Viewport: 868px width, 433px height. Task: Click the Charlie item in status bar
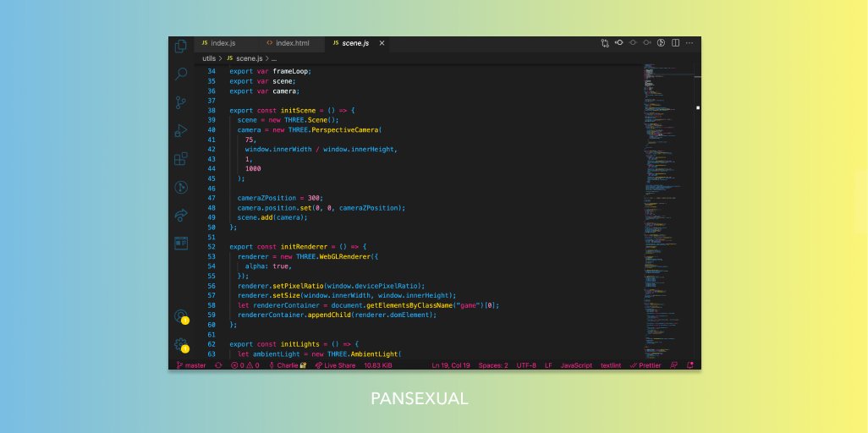pos(288,365)
